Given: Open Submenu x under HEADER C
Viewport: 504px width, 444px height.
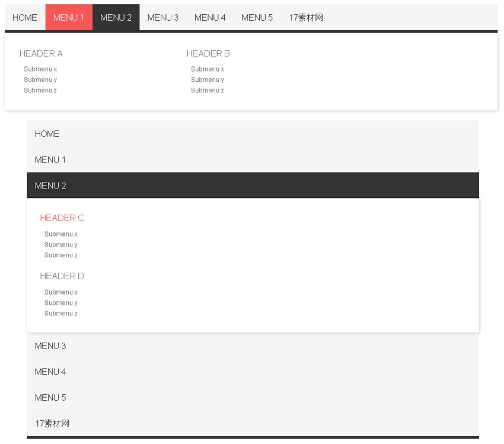Looking at the screenshot, I should (x=61, y=234).
